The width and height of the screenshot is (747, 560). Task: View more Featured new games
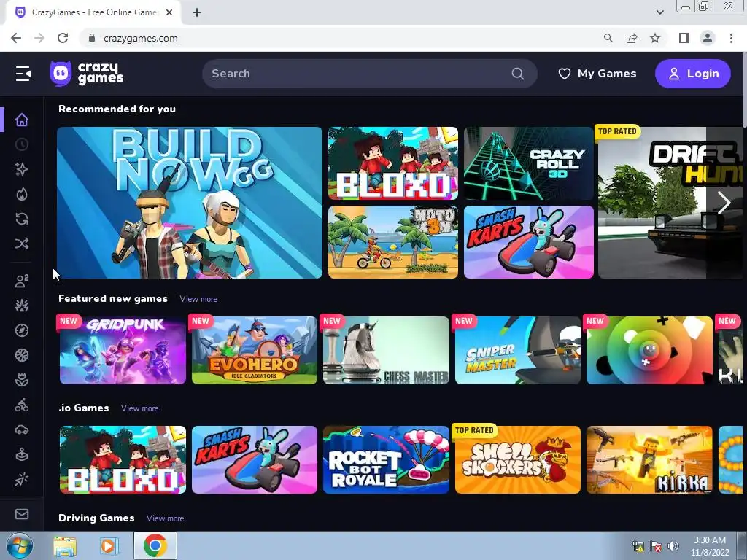[198, 299]
